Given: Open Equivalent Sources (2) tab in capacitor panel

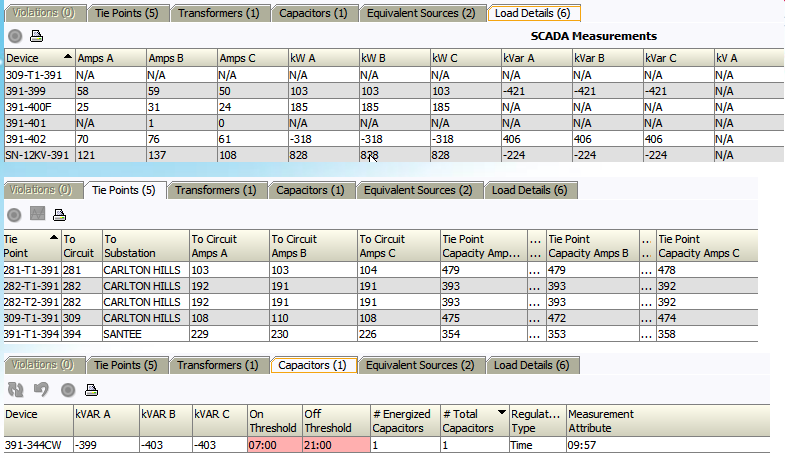Looking at the screenshot, I should click(x=421, y=365).
